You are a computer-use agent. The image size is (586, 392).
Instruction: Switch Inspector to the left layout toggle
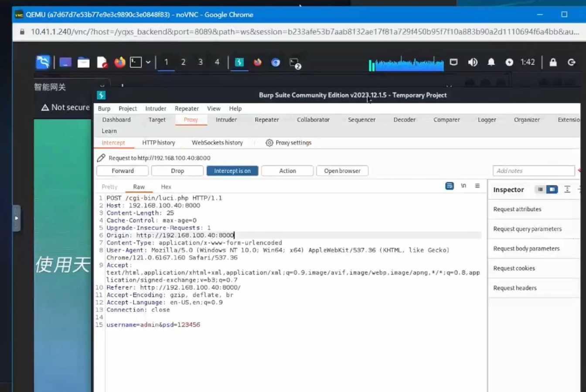point(540,189)
